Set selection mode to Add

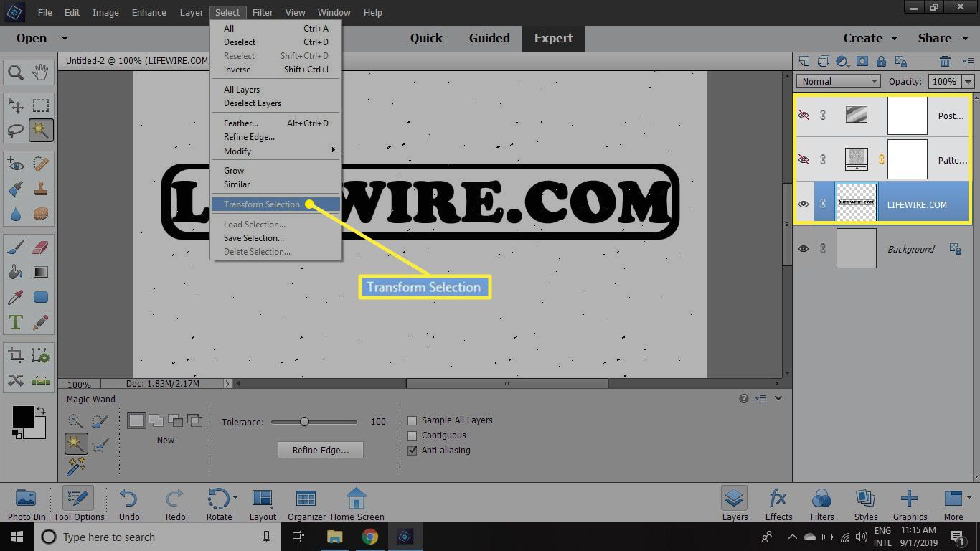coord(156,420)
